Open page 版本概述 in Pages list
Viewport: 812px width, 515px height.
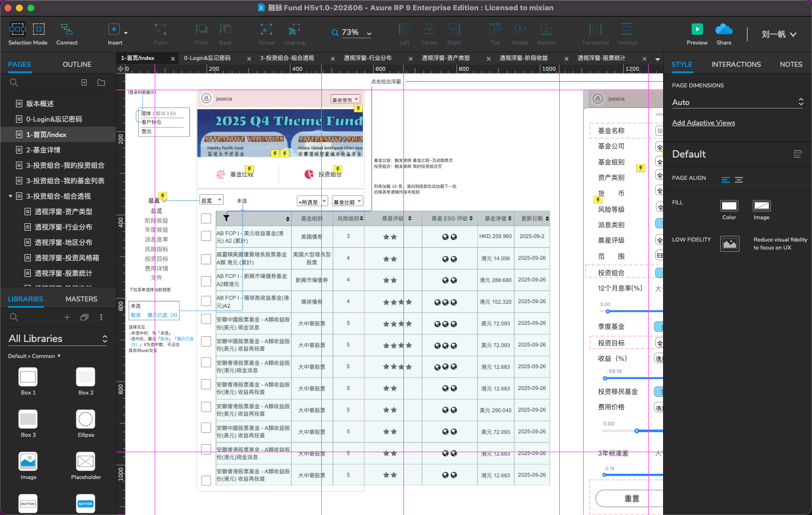pos(40,104)
